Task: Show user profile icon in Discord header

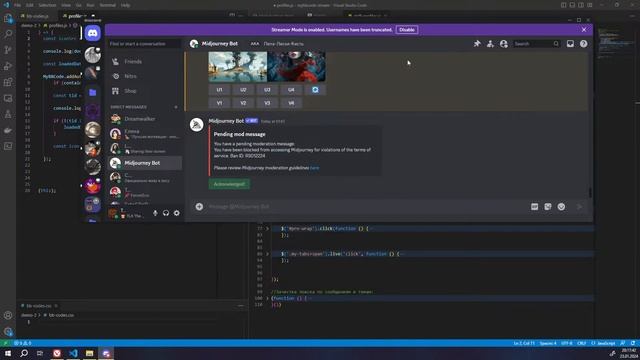Action: [504, 44]
